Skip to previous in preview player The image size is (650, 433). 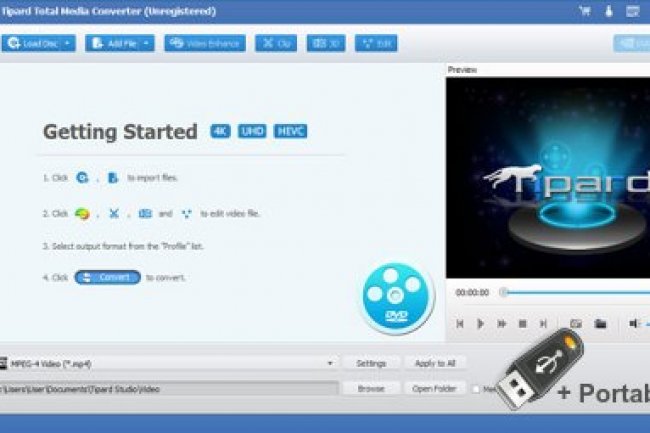(x=460, y=324)
